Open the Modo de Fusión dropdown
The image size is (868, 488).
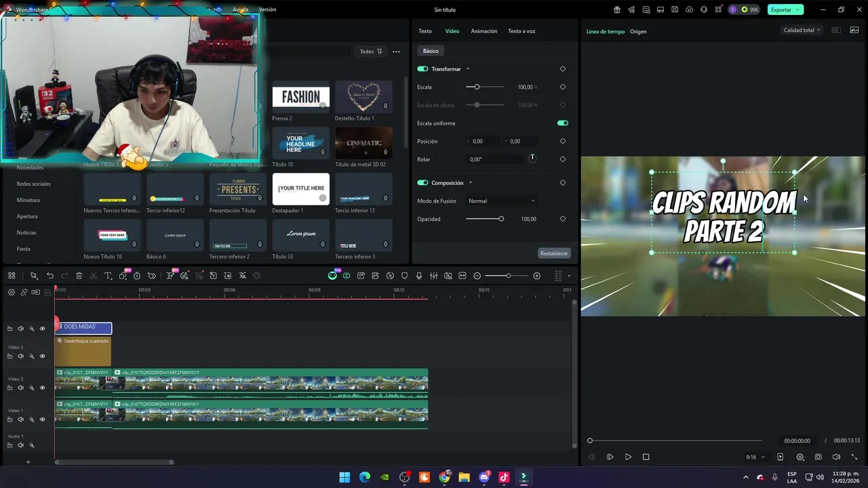pos(502,201)
